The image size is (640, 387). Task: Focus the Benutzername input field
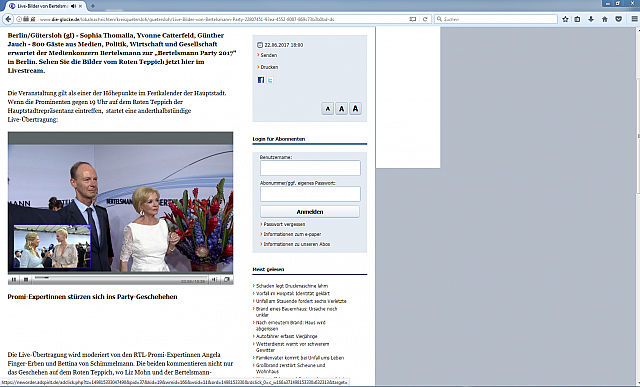click(x=310, y=168)
